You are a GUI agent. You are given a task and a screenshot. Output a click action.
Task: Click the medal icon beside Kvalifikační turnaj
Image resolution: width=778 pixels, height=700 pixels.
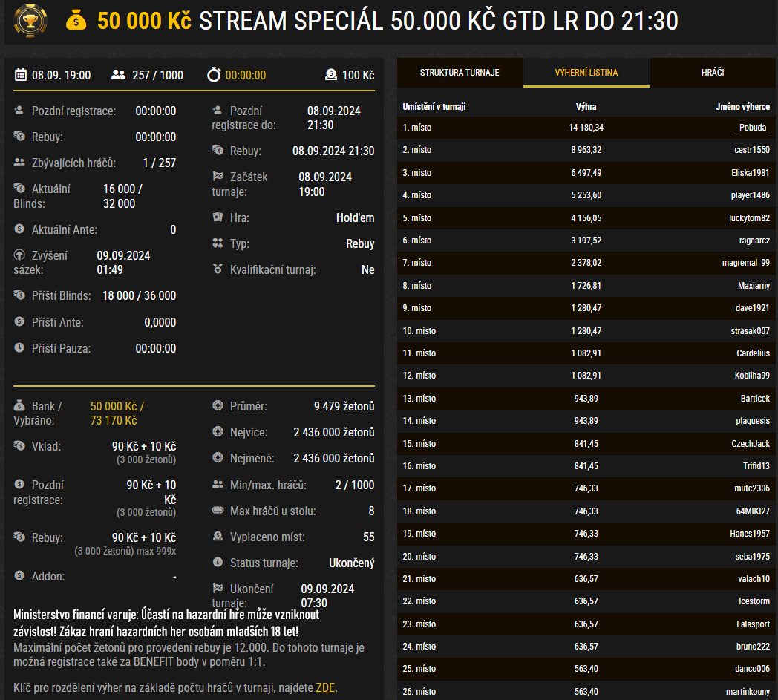[218, 269]
